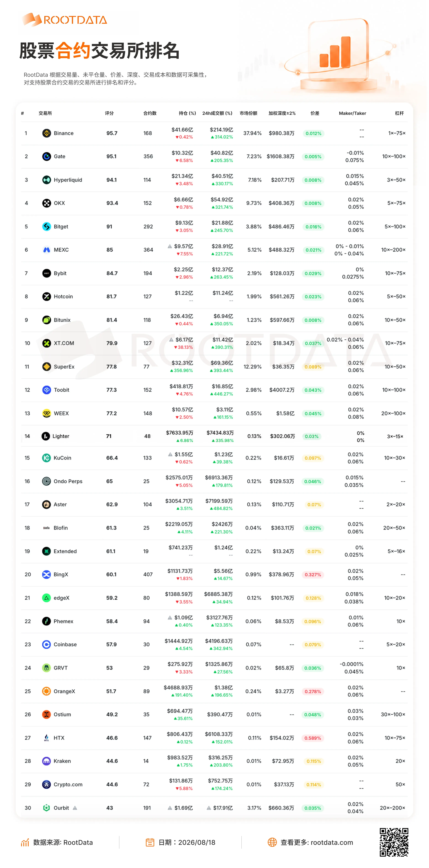The image size is (429, 868).
Task: Click the OKX logo icon
Action: point(47,203)
